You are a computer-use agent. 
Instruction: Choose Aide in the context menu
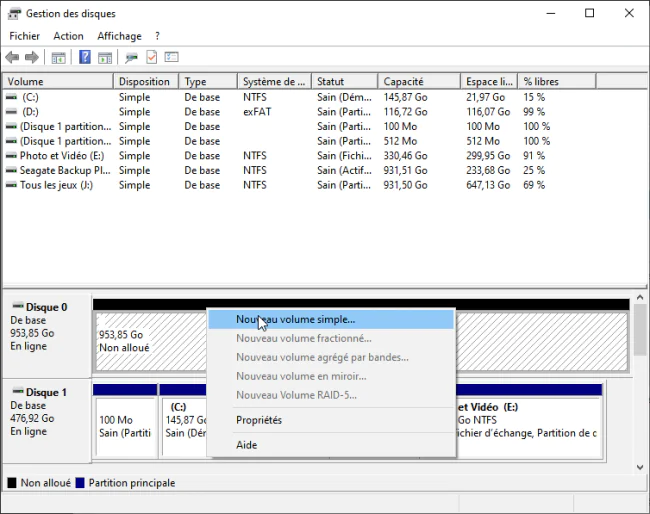331,445
